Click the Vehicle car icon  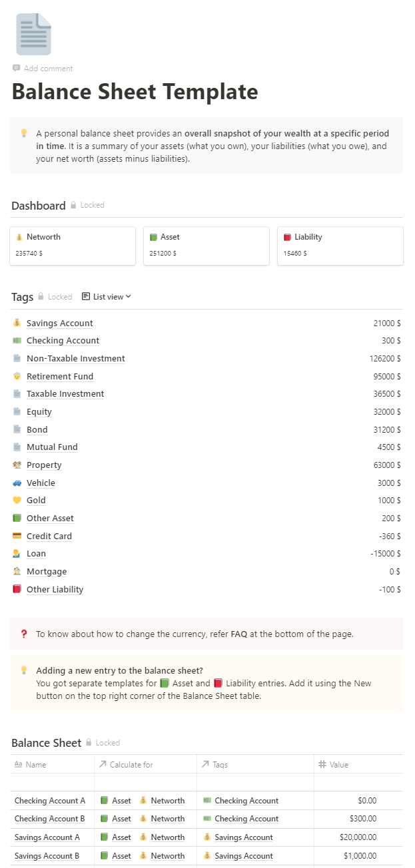pos(17,483)
